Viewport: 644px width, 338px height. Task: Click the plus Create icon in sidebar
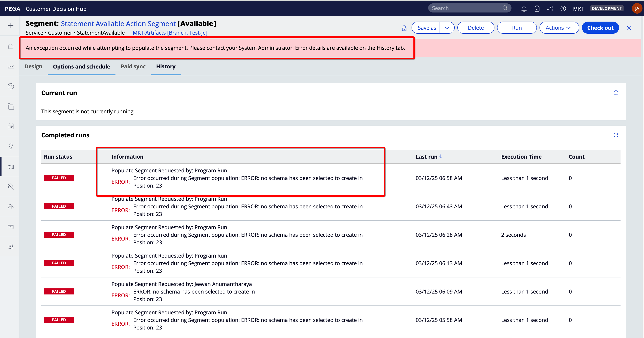11,26
